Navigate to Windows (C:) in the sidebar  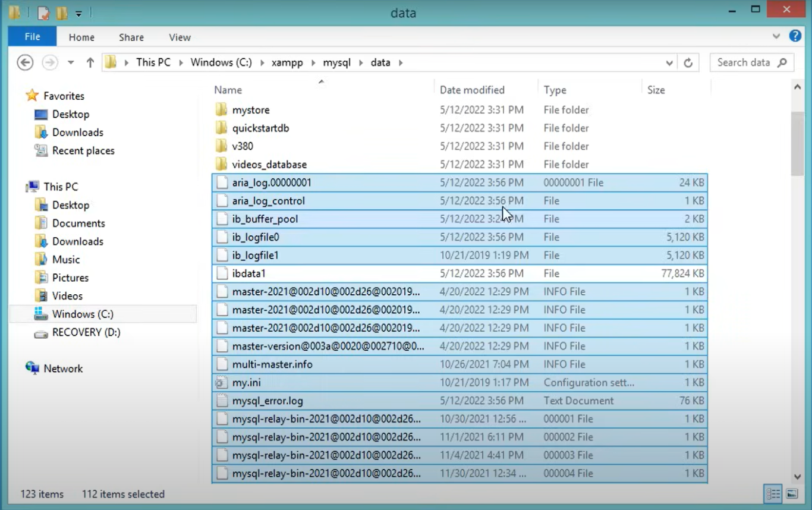pyautogui.click(x=83, y=314)
